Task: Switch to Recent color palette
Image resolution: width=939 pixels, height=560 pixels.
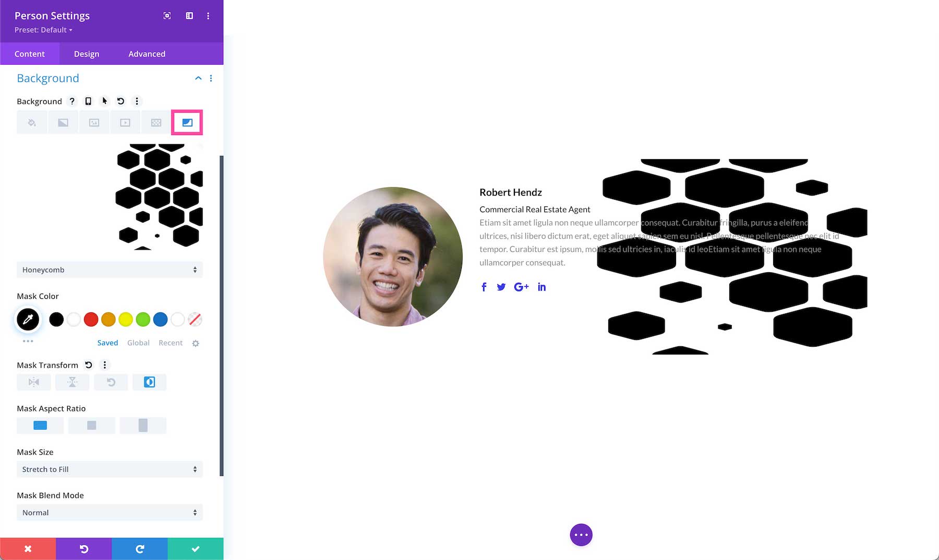Action: 171,343
